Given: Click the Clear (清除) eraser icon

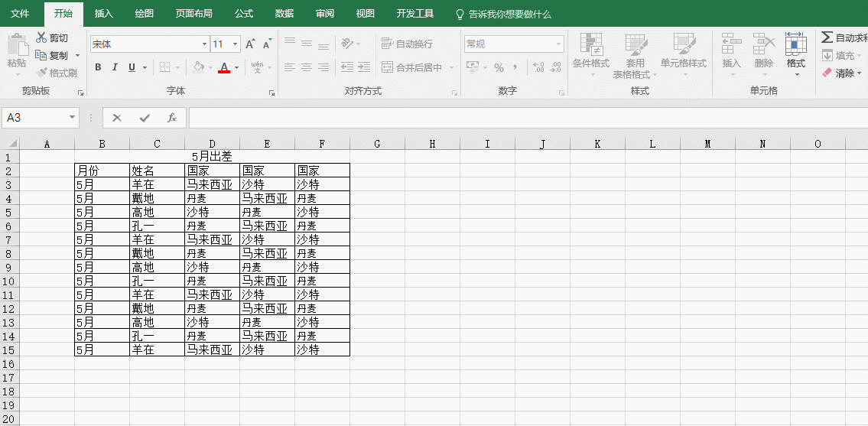Looking at the screenshot, I should (827, 73).
